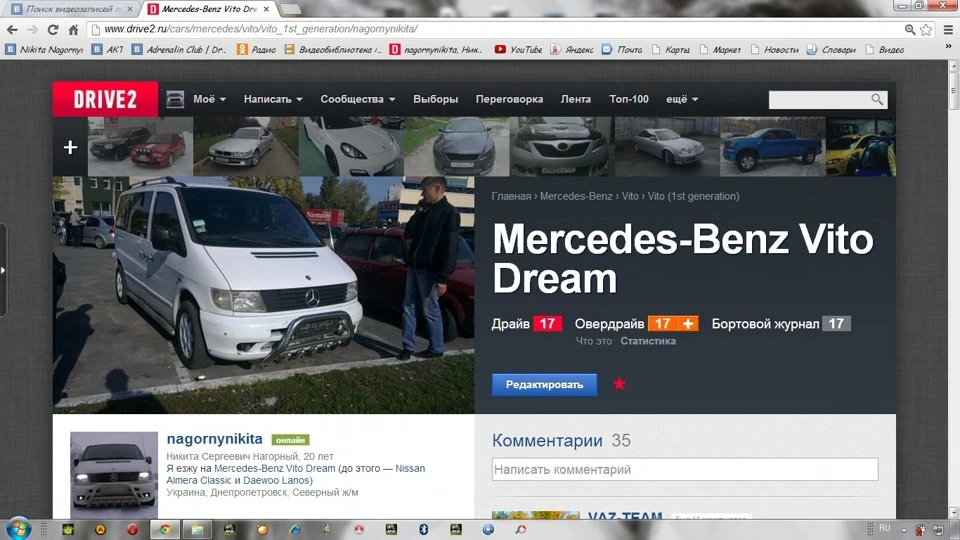Screen dimensions: 960x540
Task: Switch to Поиск видеозаписей tab
Action: click(x=73, y=9)
